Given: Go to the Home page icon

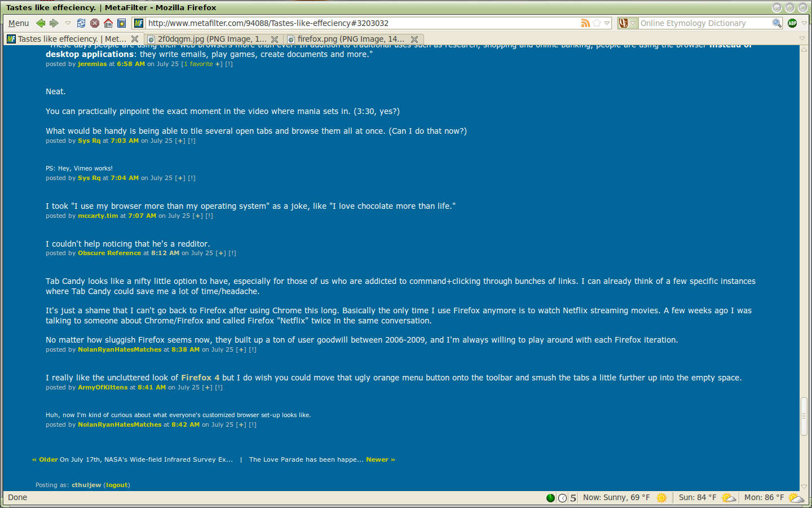Looking at the screenshot, I should (x=108, y=23).
